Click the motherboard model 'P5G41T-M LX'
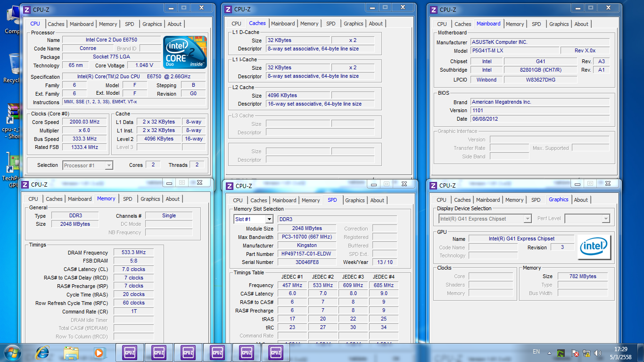Viewport: 644px width, 362px height. pos(515,51)
